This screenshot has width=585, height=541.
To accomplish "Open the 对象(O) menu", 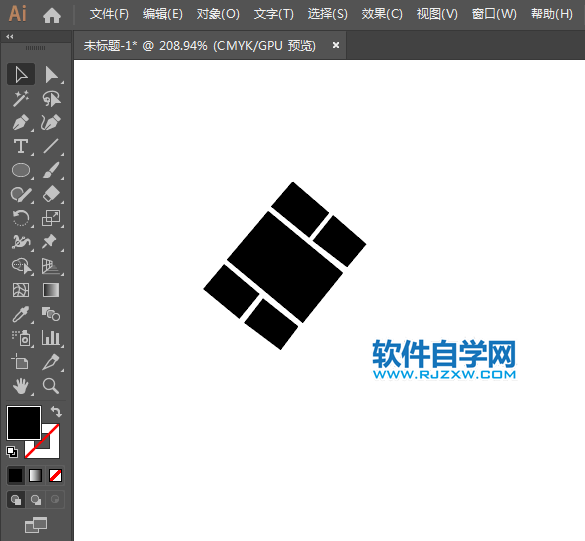I will coord(218,14).
